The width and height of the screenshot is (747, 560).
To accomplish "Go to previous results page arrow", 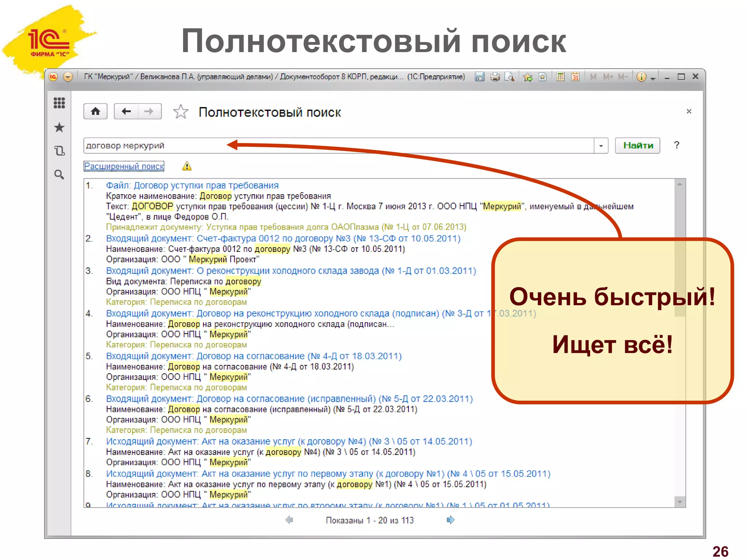I will (x=289, y=520).
